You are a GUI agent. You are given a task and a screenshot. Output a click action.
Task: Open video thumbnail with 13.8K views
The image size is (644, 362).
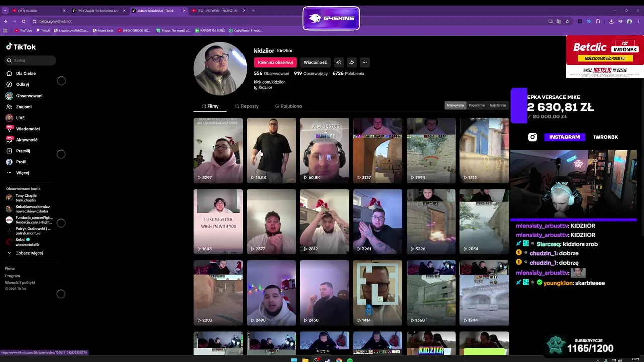(x=271, y=150)
